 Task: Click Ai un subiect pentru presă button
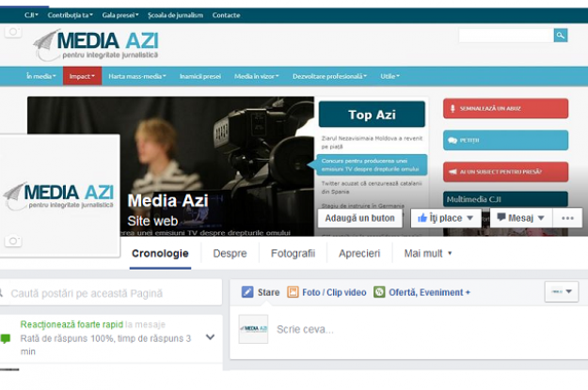click(x=505, y=172)
